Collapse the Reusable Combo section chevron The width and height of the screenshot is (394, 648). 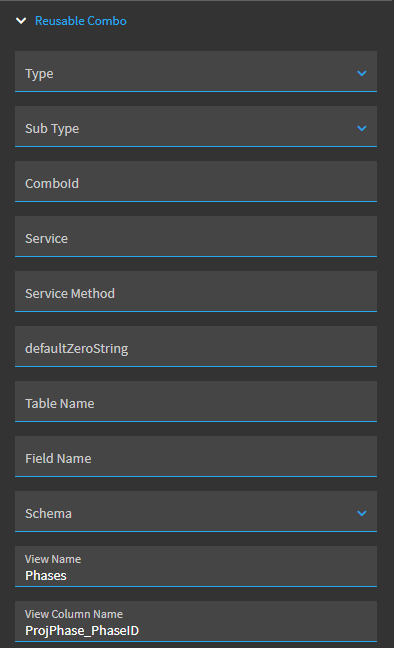pos(21,21)
